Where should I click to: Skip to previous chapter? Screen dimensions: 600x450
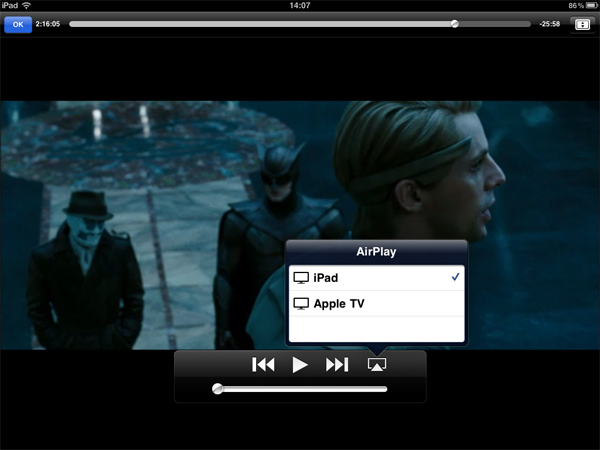(263, 364)
